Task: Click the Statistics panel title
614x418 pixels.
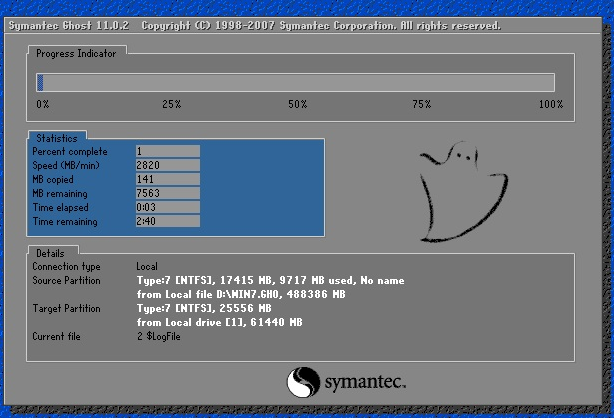Action: (57, 138)
